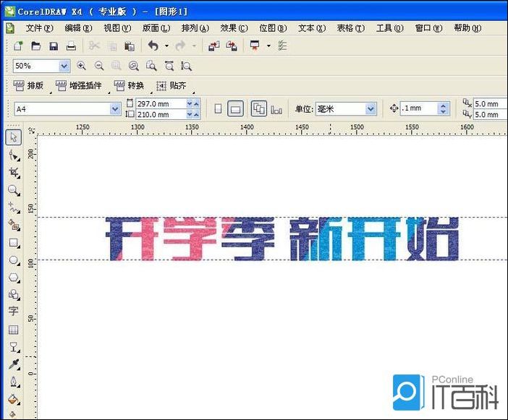Select the Rectangle tool

pos(13,243)
